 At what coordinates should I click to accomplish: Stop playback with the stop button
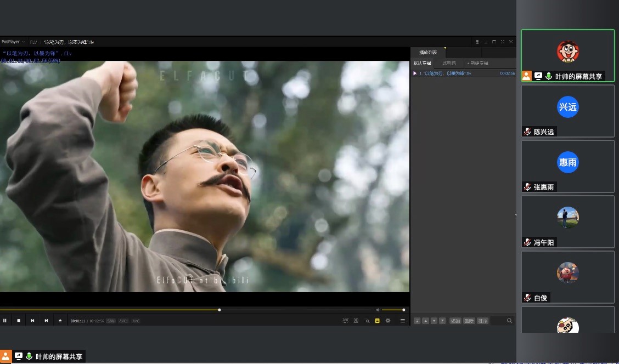coord(19,321)
